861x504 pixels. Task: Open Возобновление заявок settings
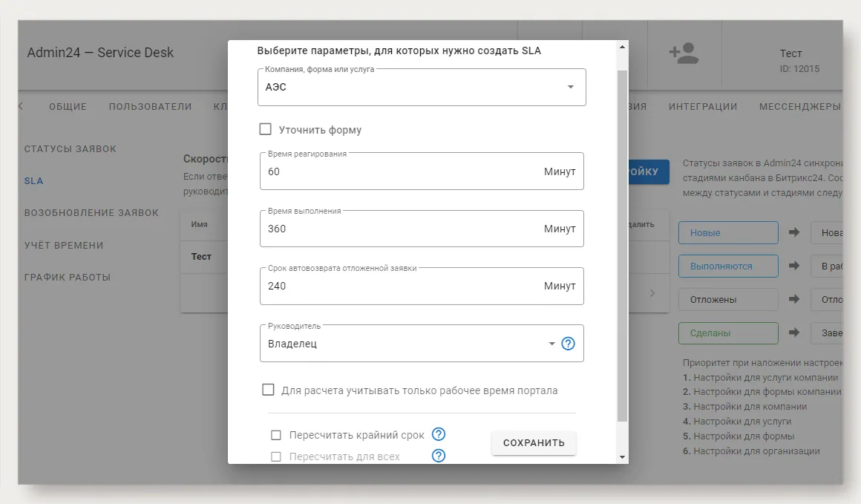tap(92, 212)
